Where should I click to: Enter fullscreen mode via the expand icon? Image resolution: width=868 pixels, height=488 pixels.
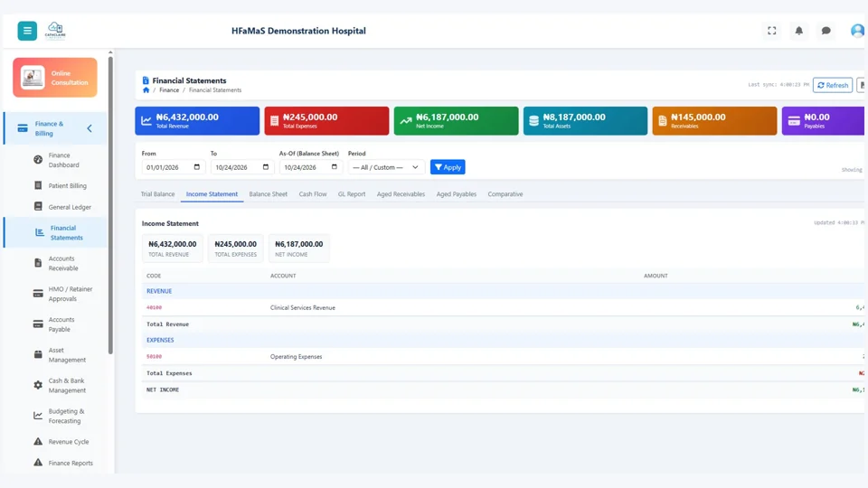pyautogui.click(x=771, y=31)
